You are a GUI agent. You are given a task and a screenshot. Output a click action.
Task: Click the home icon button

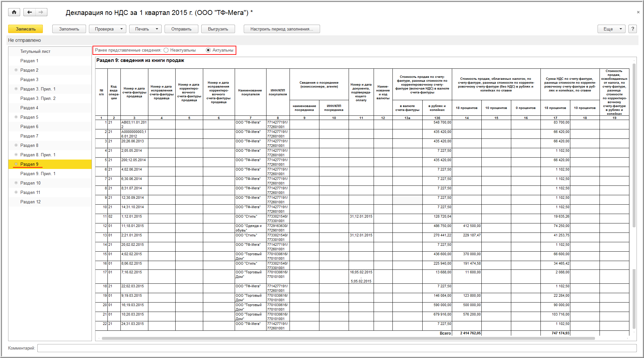(14, 12)
